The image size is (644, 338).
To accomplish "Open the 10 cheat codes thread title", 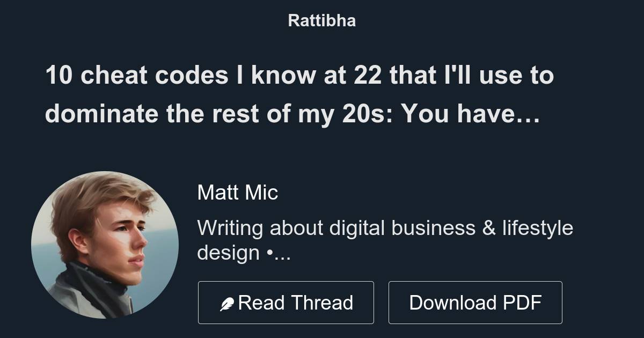I will [x=301, y=76].
